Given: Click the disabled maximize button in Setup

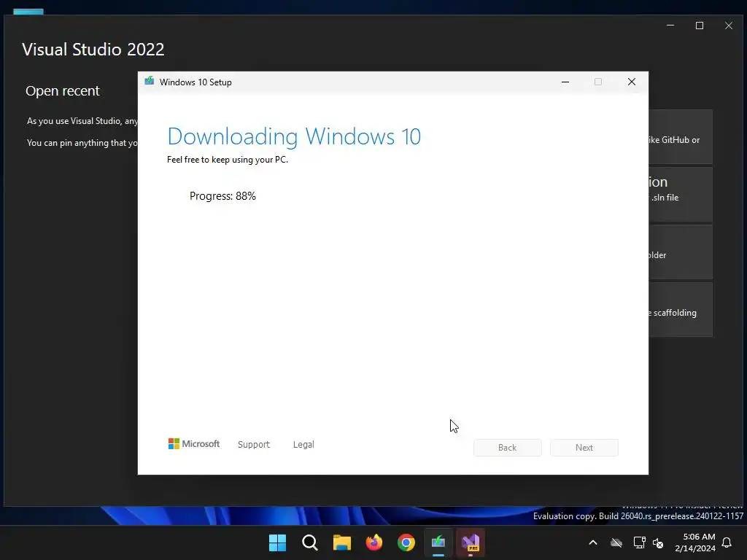Looking at the screenshot, I should click(x=598, y=82).
